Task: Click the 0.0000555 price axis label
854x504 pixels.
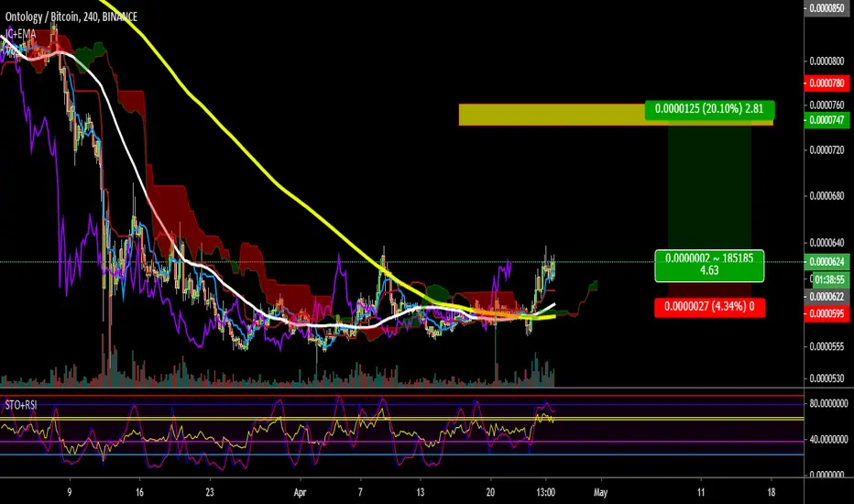Action: [x=827, y=346]
